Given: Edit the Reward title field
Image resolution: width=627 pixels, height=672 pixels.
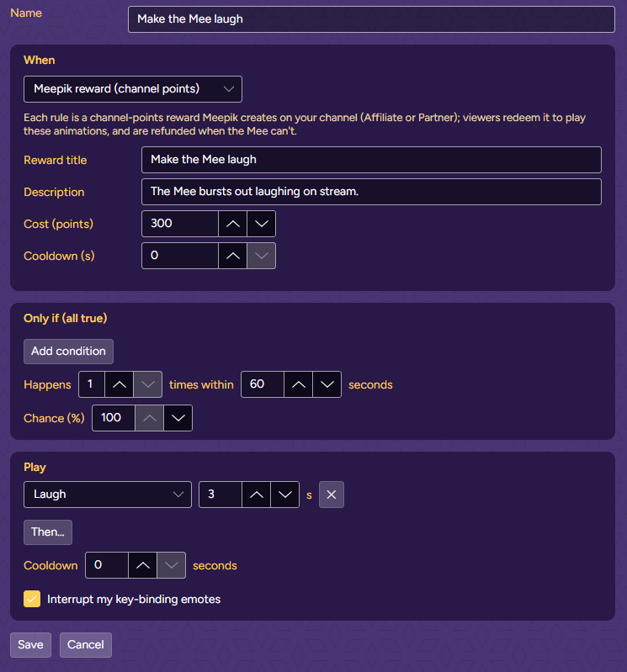Looking at the screenshot, I should [371, 160].
